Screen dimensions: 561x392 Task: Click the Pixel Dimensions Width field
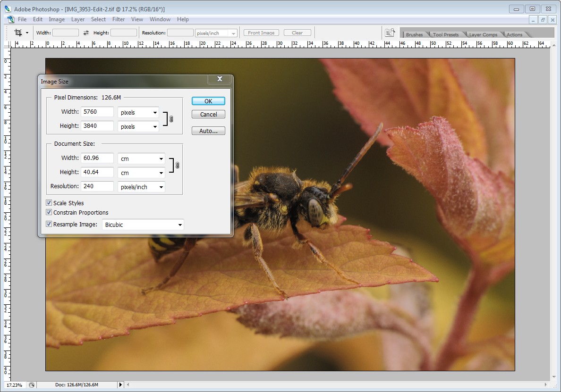click(97, 112)
